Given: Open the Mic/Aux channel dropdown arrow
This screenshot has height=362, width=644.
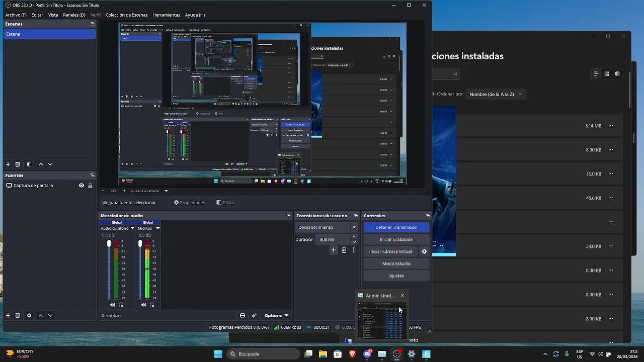Looking at the screenshot, I should coord(157,228).
